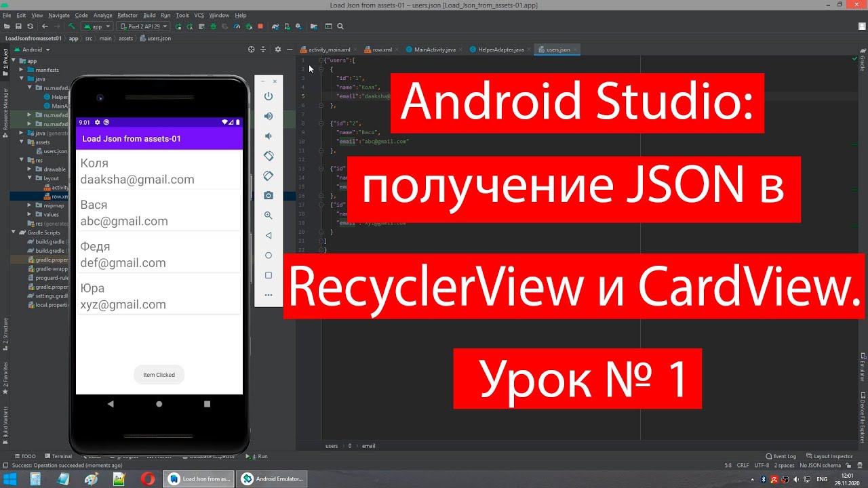Open Opera browser from taskbar
The image size is (868, 488).
coord(147,479)
